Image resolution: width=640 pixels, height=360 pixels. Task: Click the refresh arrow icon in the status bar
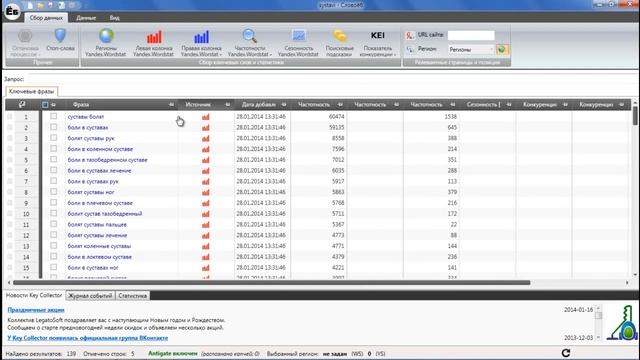566,353
